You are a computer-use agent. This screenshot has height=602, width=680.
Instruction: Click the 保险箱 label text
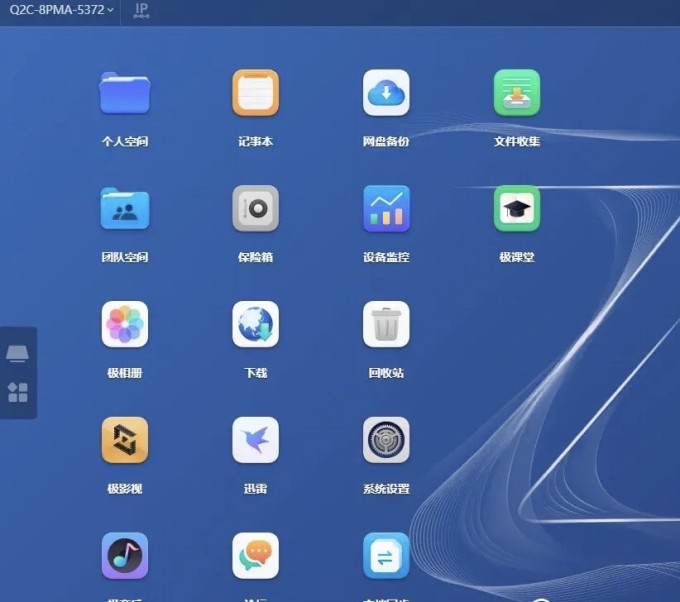coord(255,257)
